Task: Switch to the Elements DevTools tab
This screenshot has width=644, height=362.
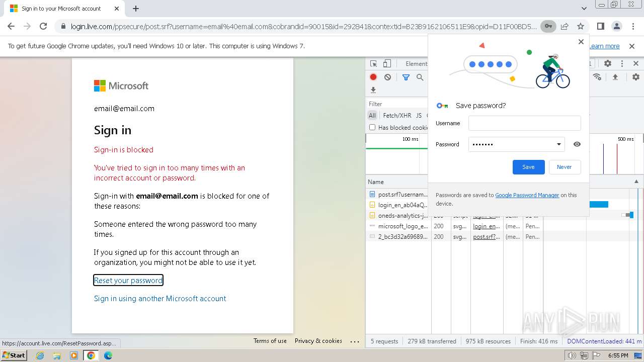Action: click(417, 64)
